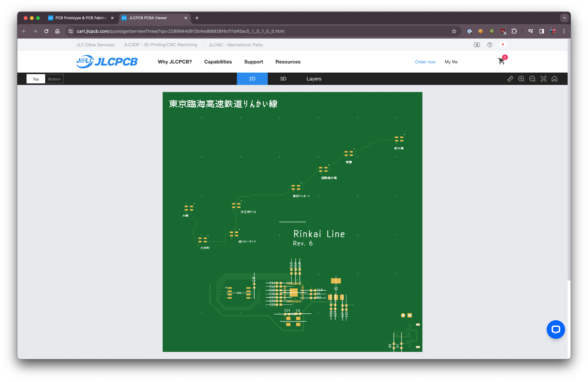
Task: Click the Order now link
Action: pos(425,62)
